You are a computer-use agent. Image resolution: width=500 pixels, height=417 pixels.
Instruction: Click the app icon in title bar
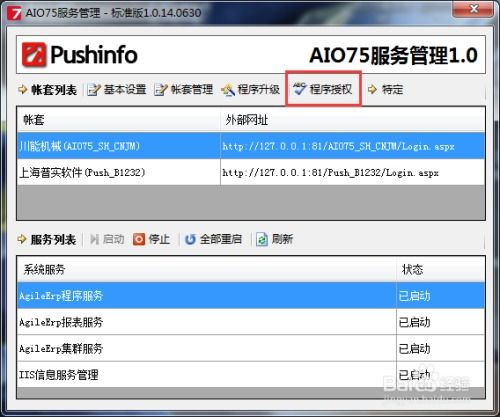click(x=14, y=13)
